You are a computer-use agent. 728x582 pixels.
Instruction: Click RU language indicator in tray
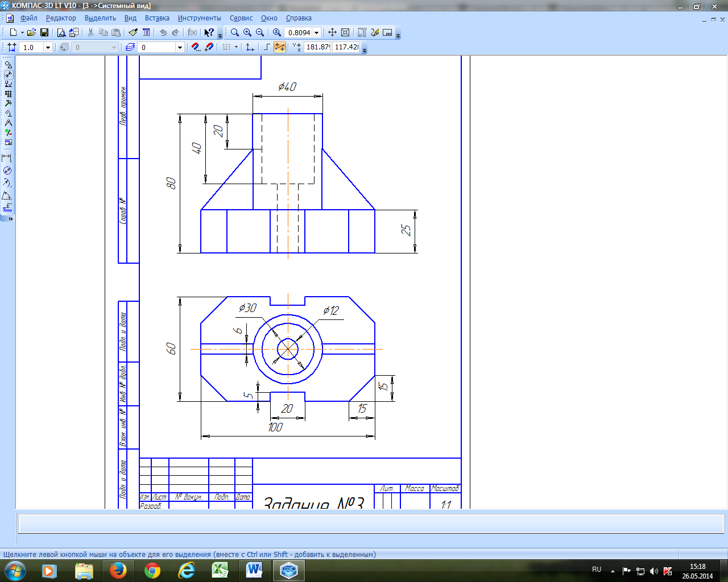click(x=597, y=569)
